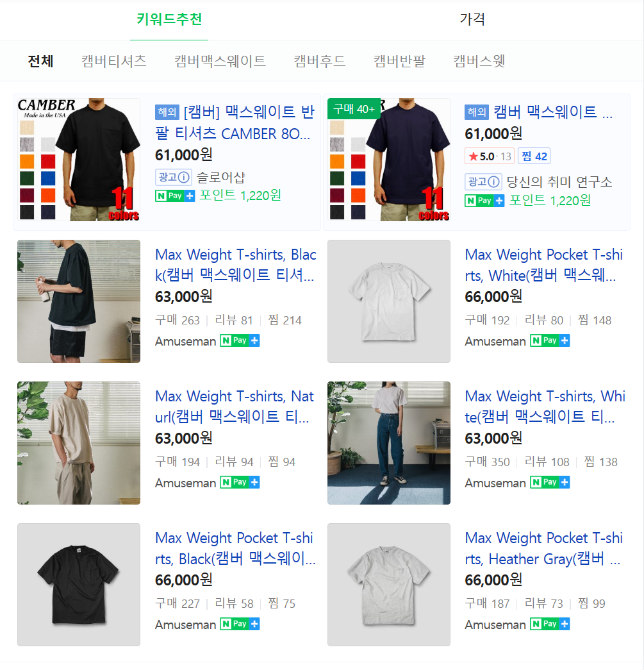Viewport: 644px width, 670px height.
Task: Click the N Pay+ badge in 당신의 취미 연구소 listing
Action: click(x=484, y=201)
